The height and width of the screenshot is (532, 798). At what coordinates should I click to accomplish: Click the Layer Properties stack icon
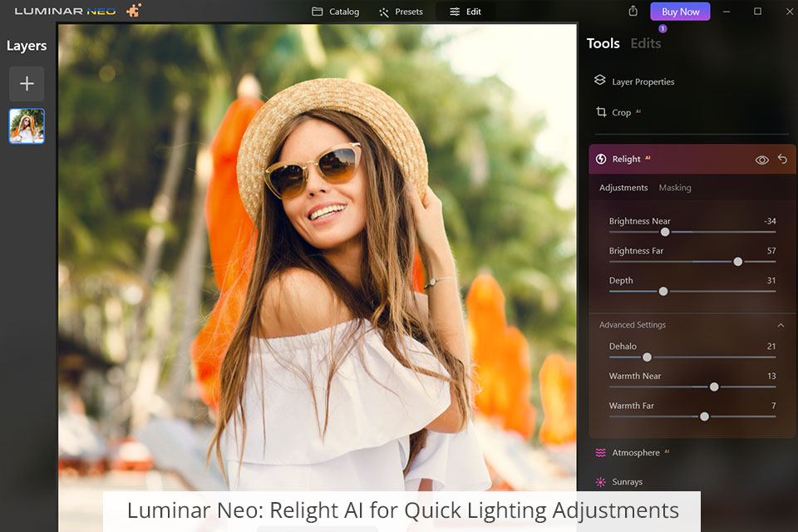(600, 81)
